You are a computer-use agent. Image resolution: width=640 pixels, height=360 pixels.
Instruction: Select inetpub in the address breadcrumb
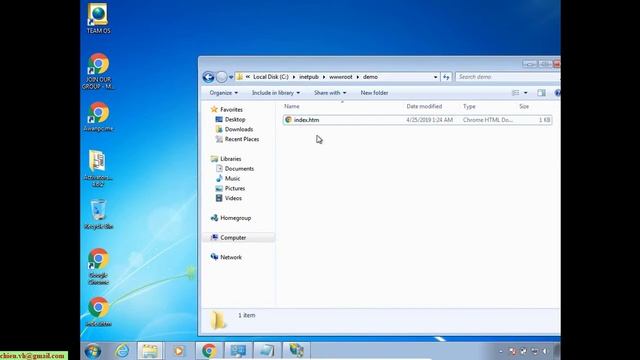[x=309, y=77]
